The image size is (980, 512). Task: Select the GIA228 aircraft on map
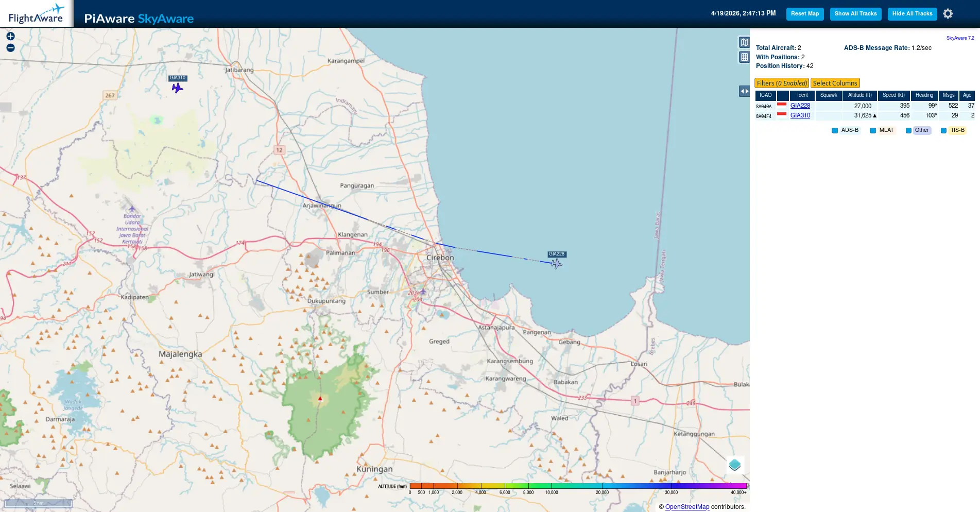(x=556, y=264)
